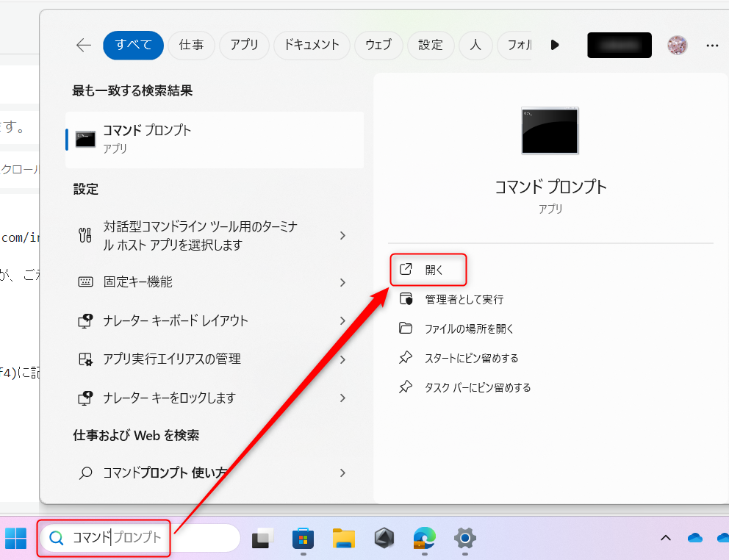This screenshot has width=729, height=560.
Task: Open the 固定キー機能 setting result
Action: [x=215, y=282]
